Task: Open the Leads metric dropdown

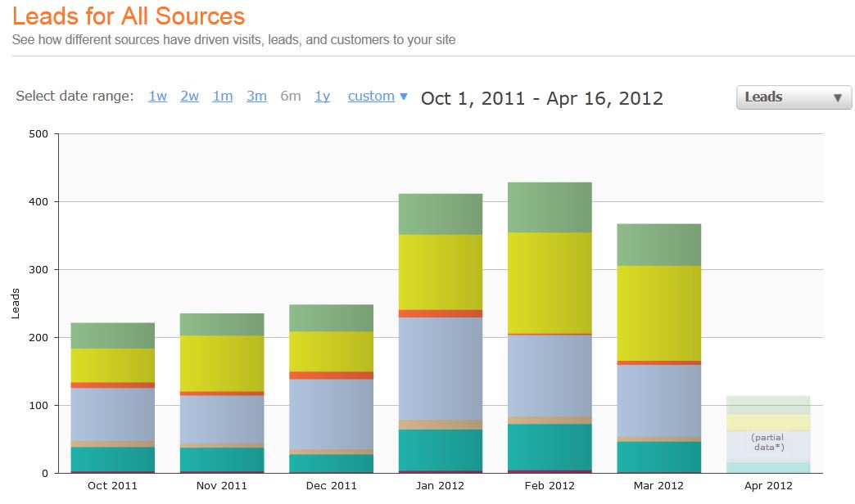Action: tap(793, 97)
